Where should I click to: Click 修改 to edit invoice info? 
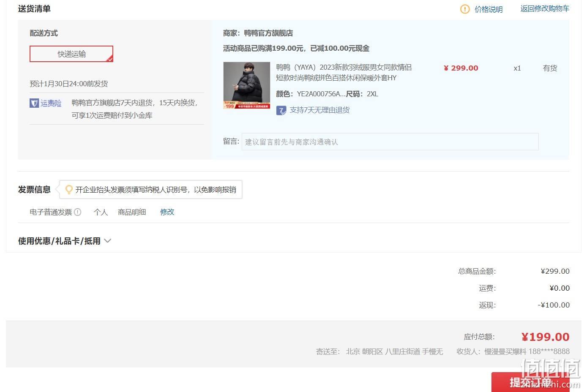pyautogui.click(x=167, y=212)
